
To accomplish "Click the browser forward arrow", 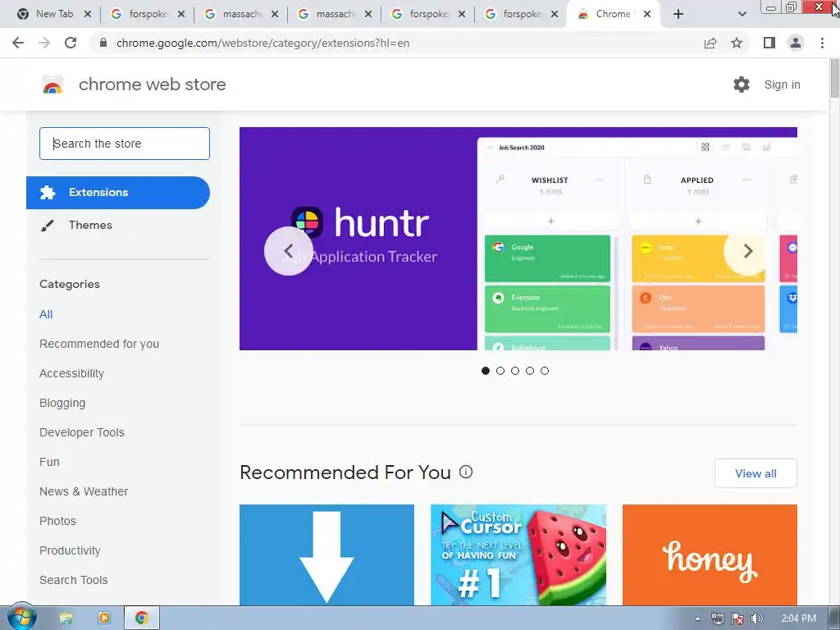I will pyautogui.click(x=44, y=43).
